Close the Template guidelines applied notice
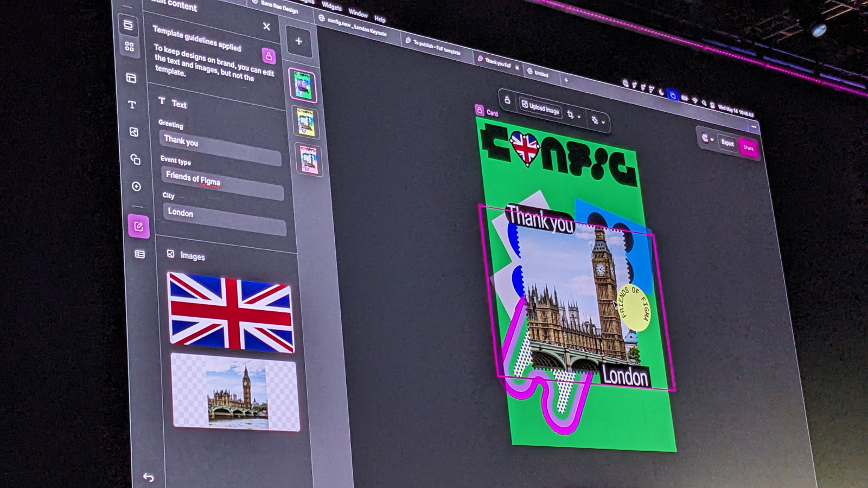Image resolution: width=868 pixels, height=488 pixels. click(x=266, y=26)
